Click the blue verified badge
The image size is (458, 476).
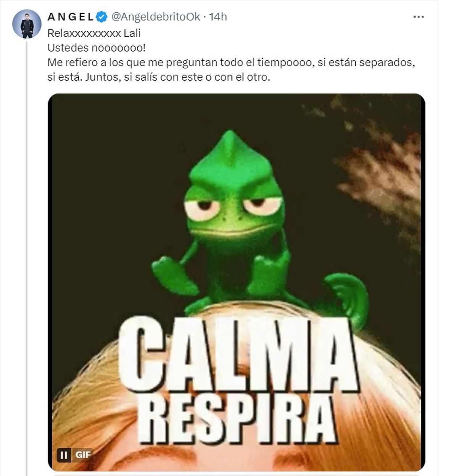(101, 17)
